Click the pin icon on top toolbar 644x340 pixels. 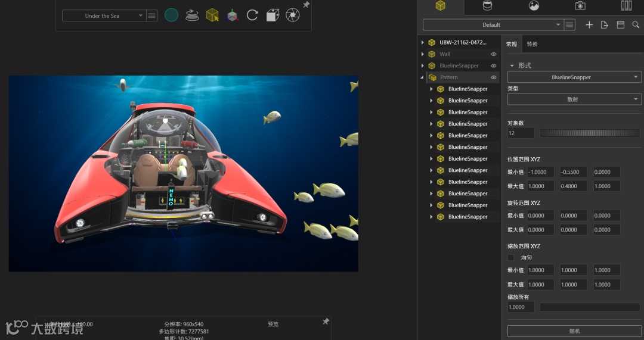(x=306, y=5)
